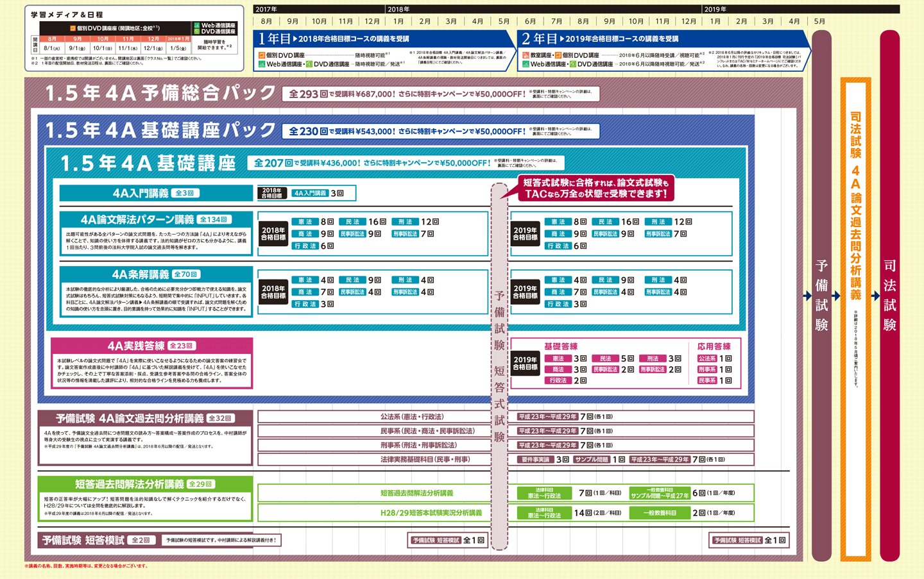Screen dimensions: 924x579
Task: Click the green Web通信講座 icon in the 1年目 banner
Action: [x=262, y=64]
